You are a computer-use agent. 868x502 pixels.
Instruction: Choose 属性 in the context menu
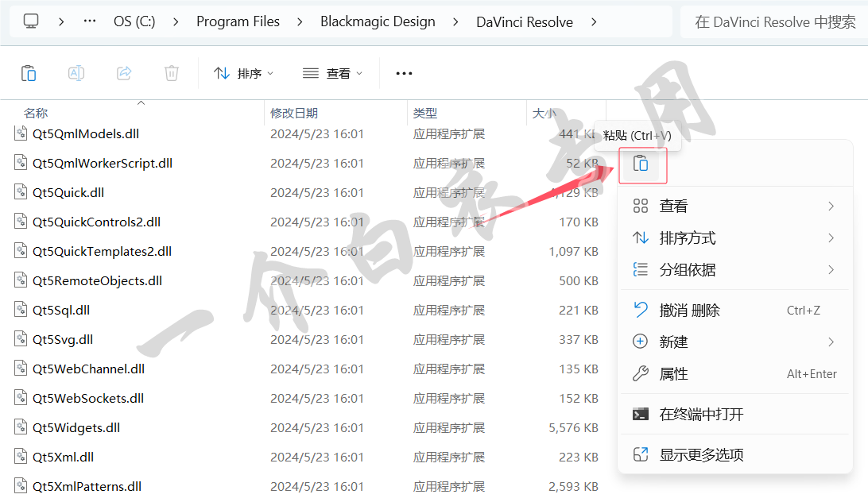tap(734, 373)
